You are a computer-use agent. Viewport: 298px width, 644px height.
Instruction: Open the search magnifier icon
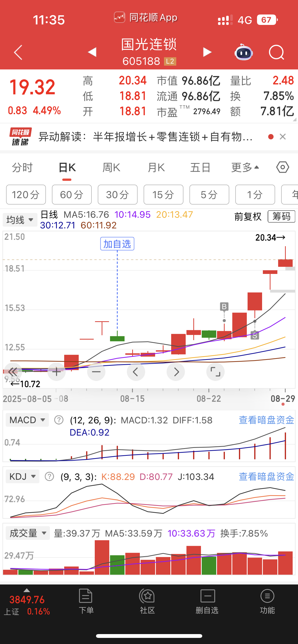(277, 52)
